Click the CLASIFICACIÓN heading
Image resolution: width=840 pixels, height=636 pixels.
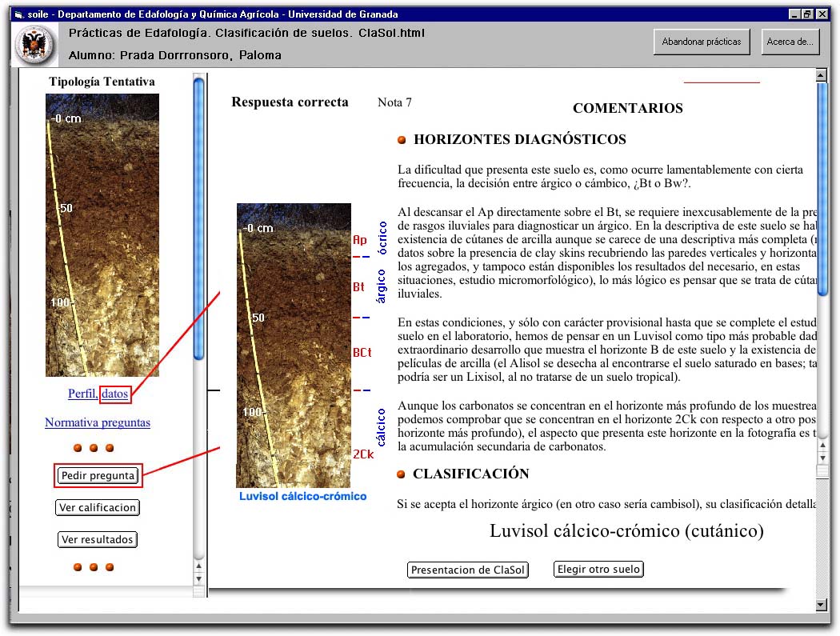pyautogui.click(x=471, y=474)
